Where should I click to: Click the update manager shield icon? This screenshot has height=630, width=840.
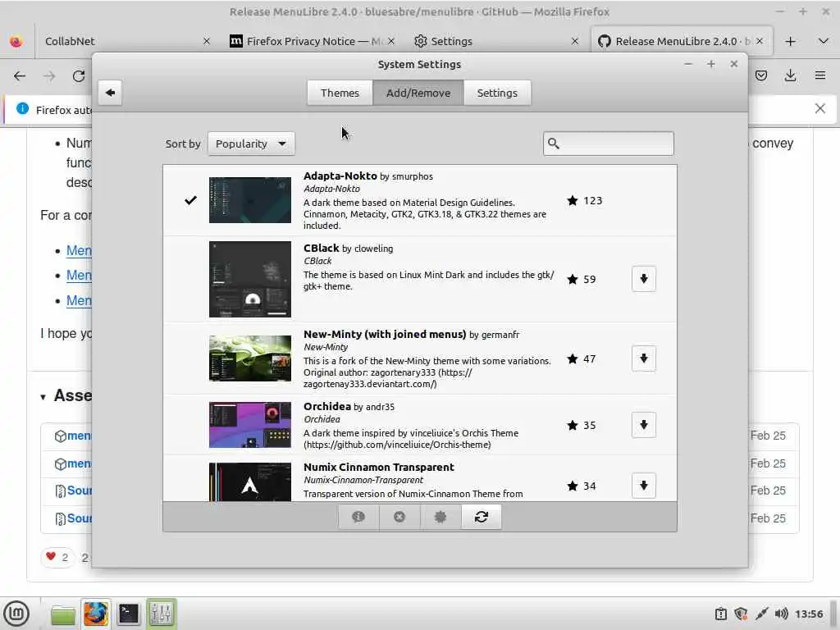(741, 614)
